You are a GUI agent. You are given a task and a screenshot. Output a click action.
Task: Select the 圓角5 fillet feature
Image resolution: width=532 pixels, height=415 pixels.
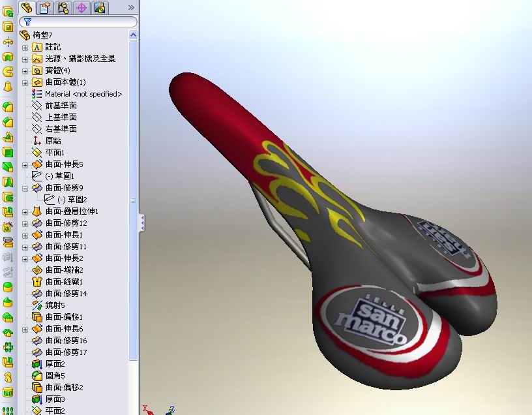click(48, 376)
